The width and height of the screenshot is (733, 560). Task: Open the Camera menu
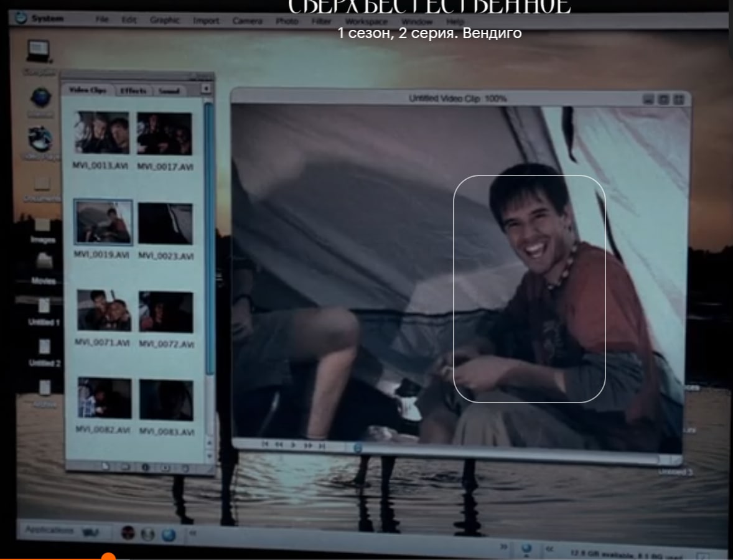coord(247,21)
